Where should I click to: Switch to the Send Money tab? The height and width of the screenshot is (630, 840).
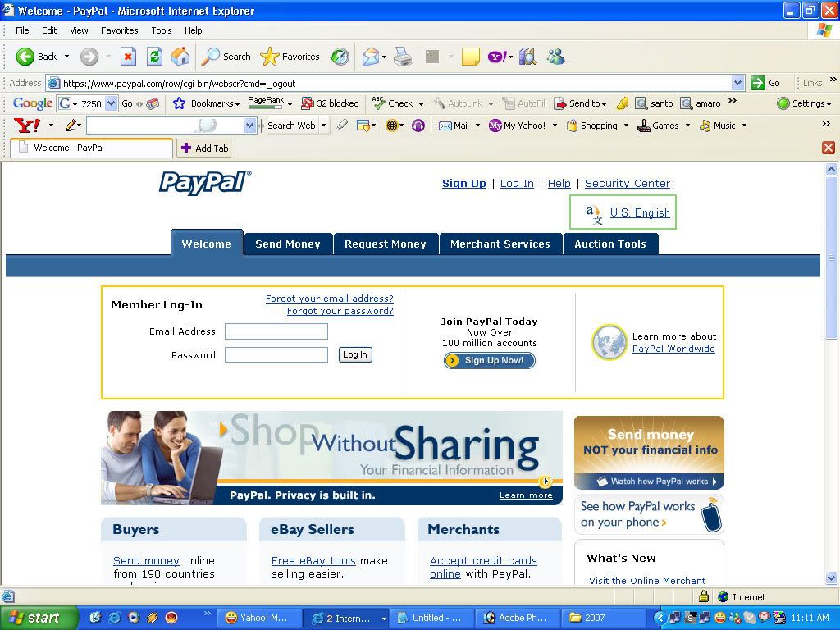tap(288, 244)
